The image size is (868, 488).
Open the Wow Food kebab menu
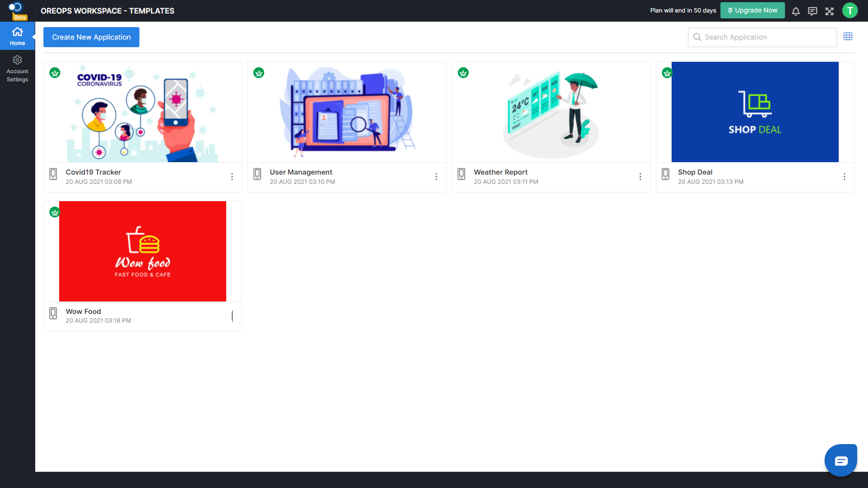pos(232,316)
